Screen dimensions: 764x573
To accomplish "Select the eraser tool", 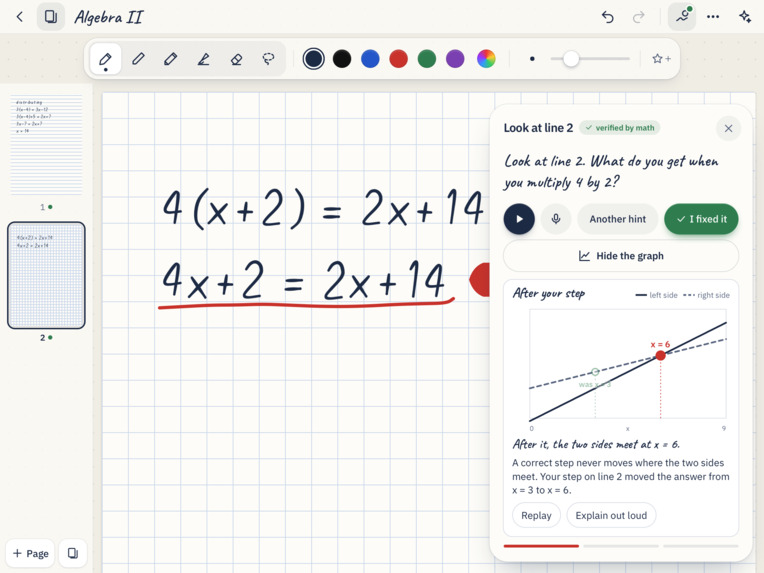I will 236,59.
